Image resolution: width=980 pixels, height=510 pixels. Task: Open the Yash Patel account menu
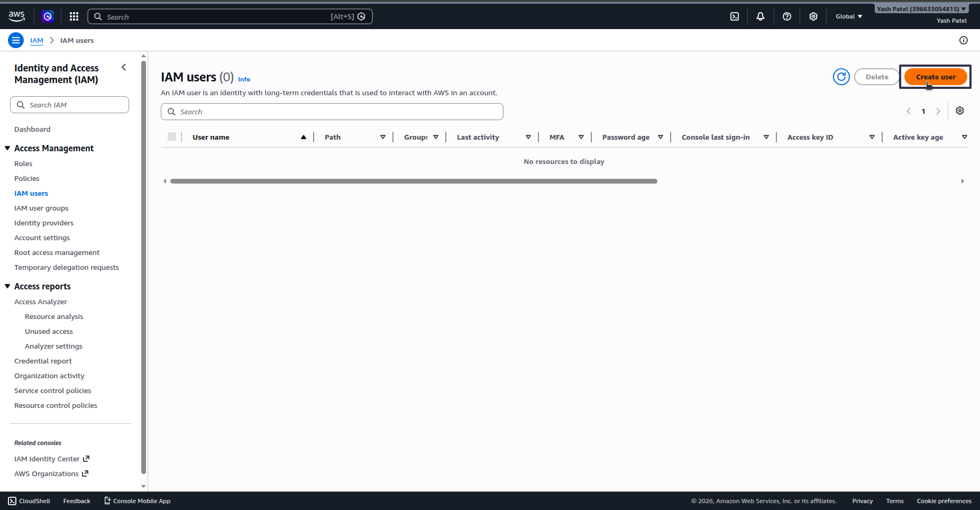(x=921, y=9)
